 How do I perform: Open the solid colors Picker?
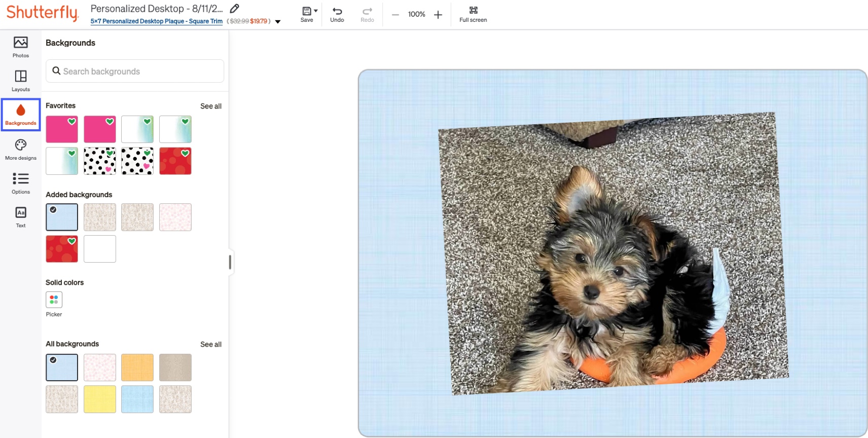[54, 300]
